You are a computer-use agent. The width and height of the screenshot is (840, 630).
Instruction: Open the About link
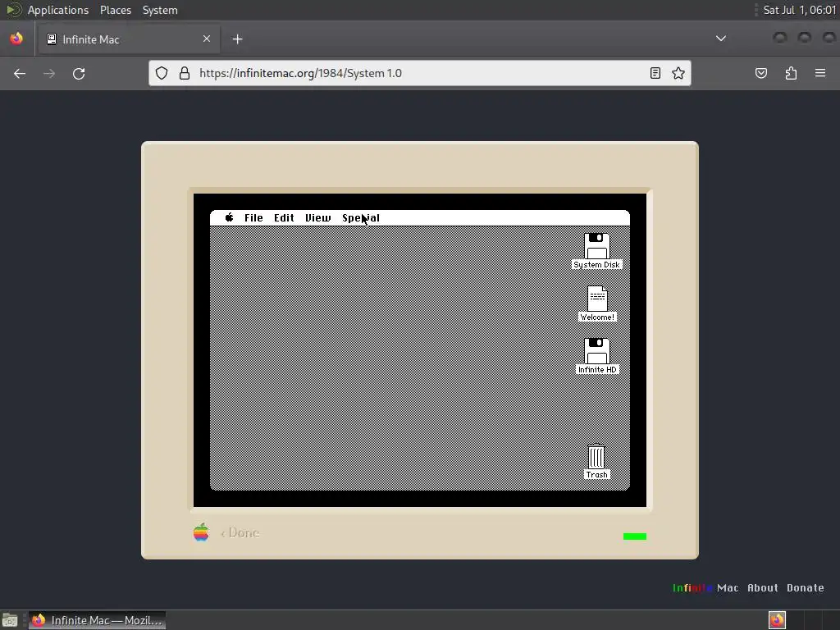click(x=762, y=587)
